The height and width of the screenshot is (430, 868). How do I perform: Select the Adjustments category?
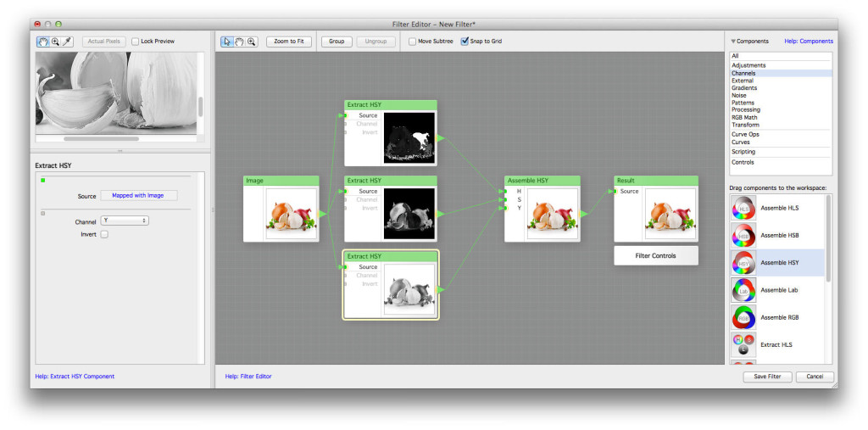pos(781,65)
